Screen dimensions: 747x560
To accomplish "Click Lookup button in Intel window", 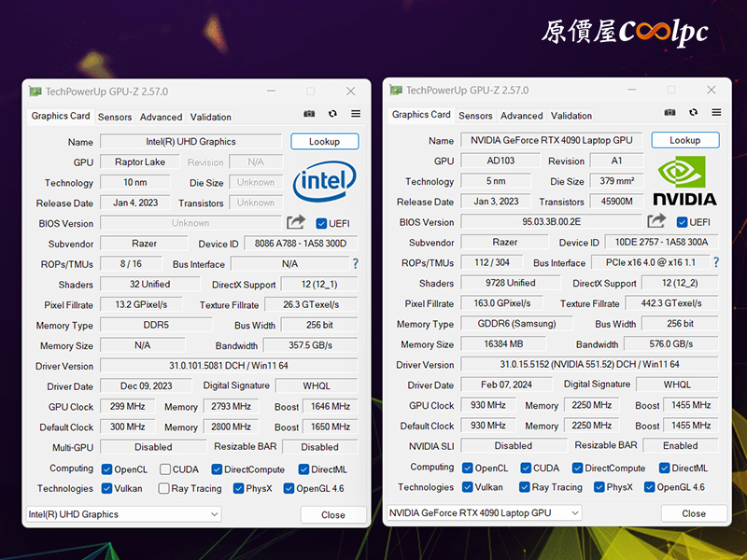I will (324, 142).
